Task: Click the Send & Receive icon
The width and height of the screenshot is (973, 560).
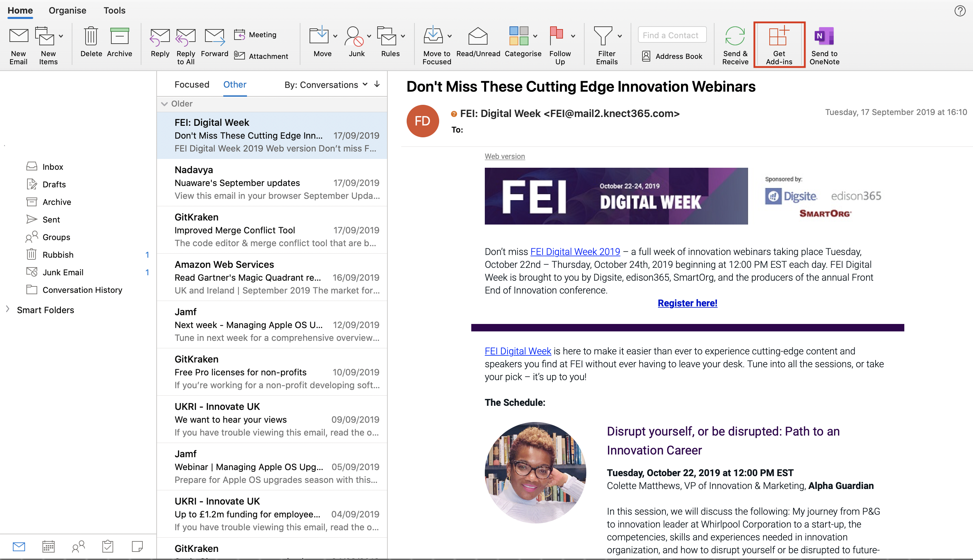Action: click(x=735, y=37)
